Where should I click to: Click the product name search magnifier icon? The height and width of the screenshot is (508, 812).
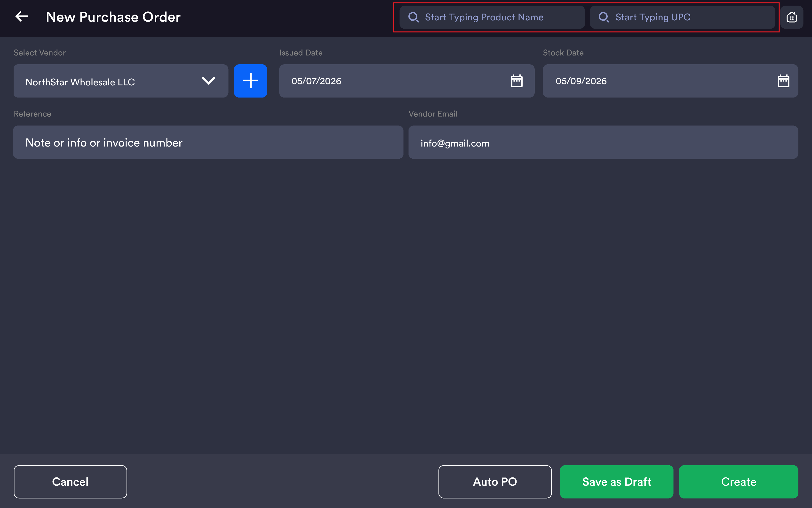click(x=414, y=17)
